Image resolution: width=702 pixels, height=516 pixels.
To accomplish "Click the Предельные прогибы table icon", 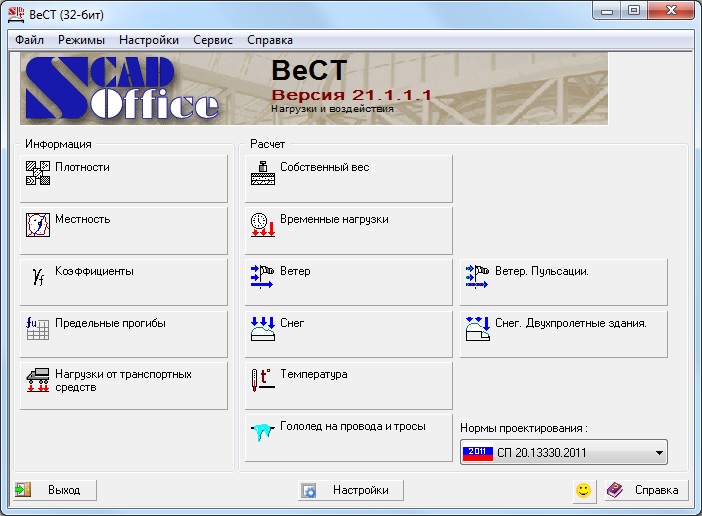I will tap(38, 328).
